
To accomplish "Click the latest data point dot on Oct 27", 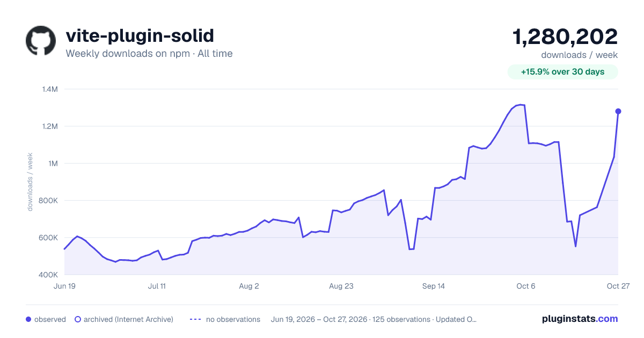I will tap(618, 112).
